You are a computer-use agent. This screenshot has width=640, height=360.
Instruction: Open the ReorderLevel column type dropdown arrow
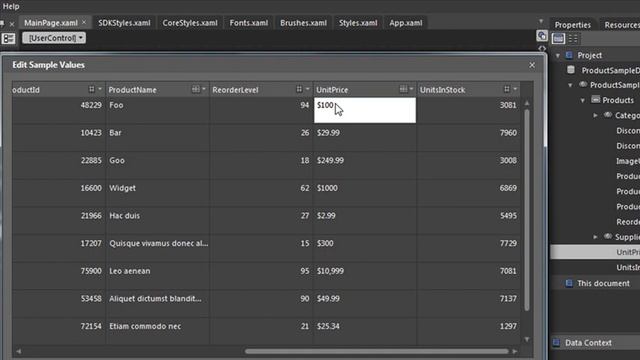[x=307, y=89]
